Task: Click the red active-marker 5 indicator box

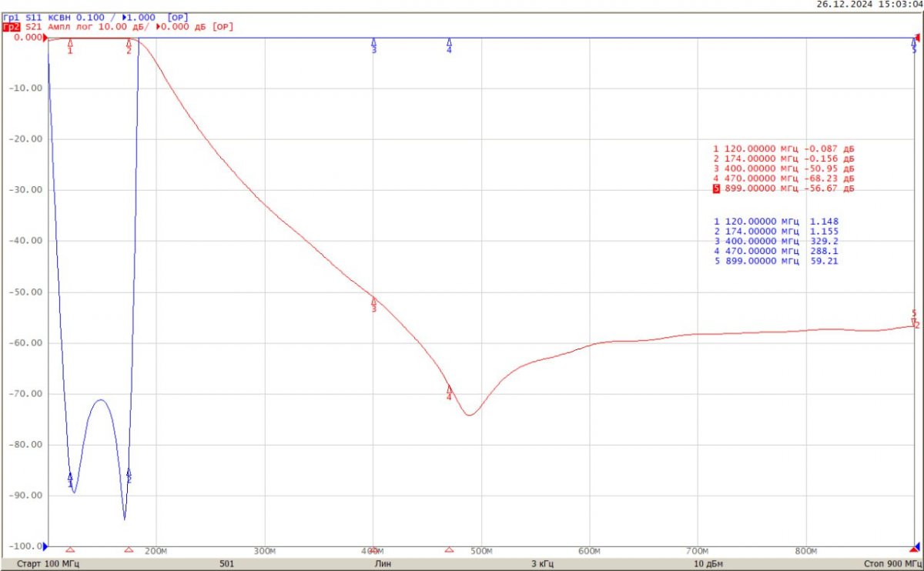Action: pyautogui.click(x=716, y=189)
